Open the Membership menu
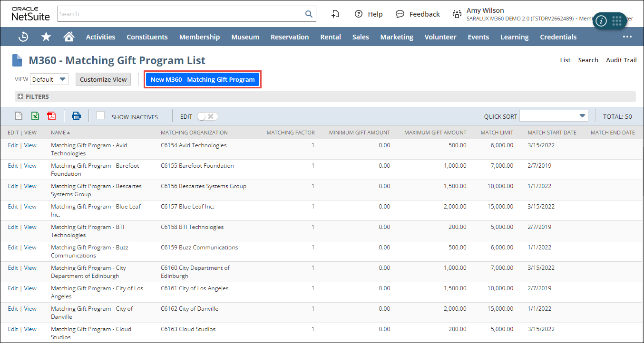 (199, 37)
